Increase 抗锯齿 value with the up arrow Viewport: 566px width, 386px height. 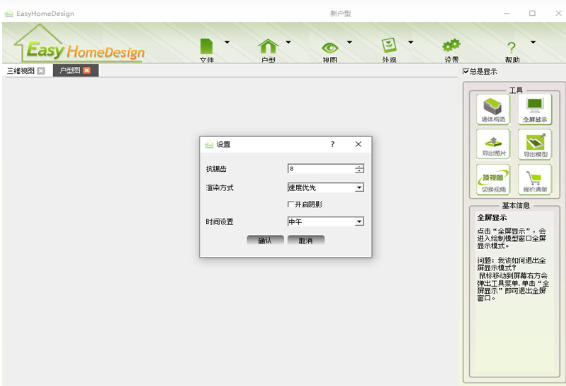coord(359,166)
